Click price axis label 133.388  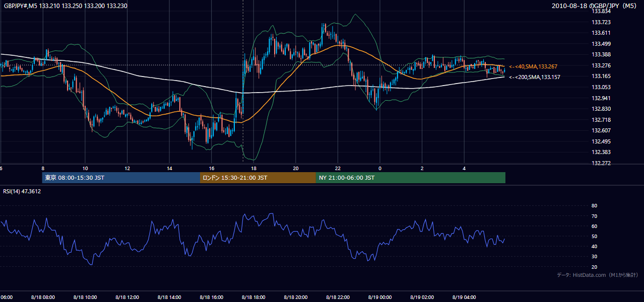pos(601,54)
